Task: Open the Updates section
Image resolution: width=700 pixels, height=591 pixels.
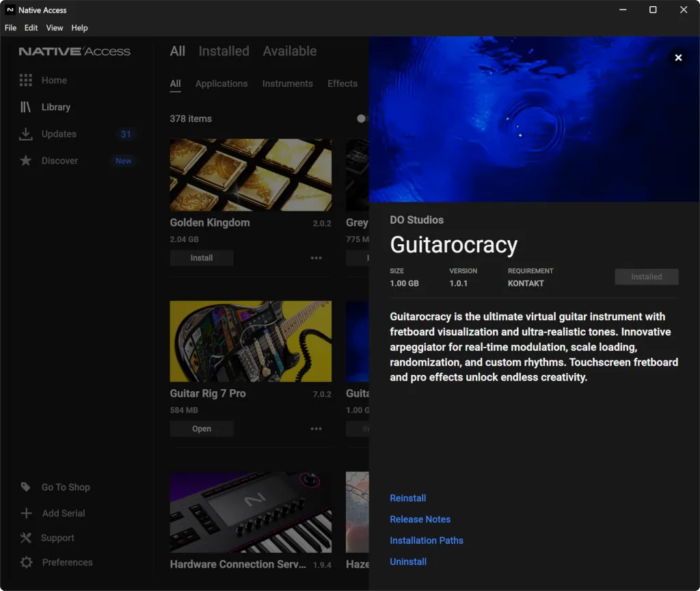Action: click(x=59, y=134)
